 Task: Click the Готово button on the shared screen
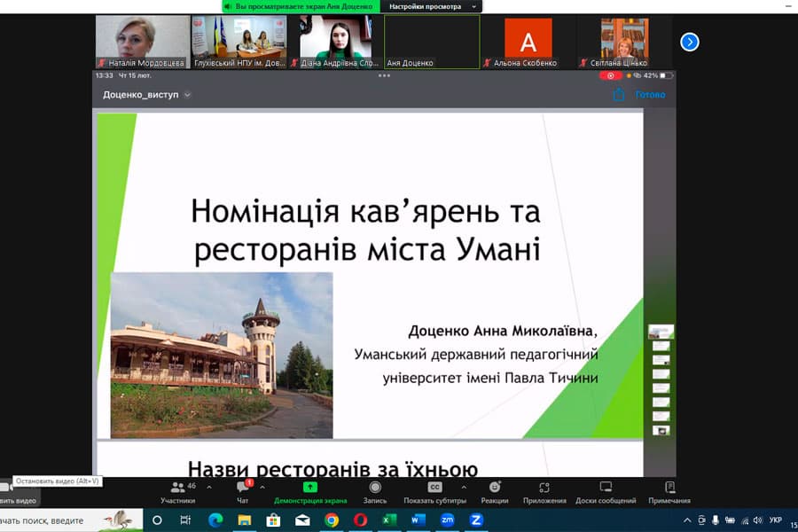pos(650,94)
